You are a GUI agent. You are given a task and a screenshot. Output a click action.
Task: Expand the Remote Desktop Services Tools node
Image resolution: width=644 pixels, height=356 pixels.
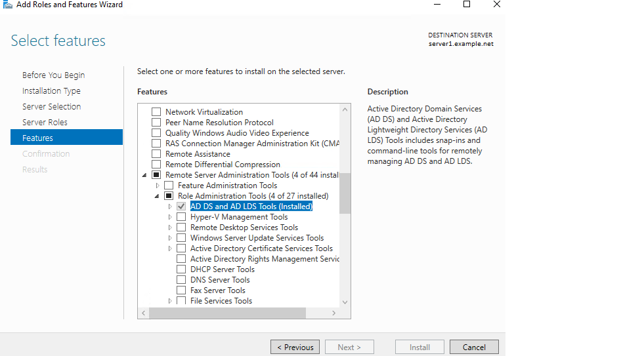tap(170, 227)
